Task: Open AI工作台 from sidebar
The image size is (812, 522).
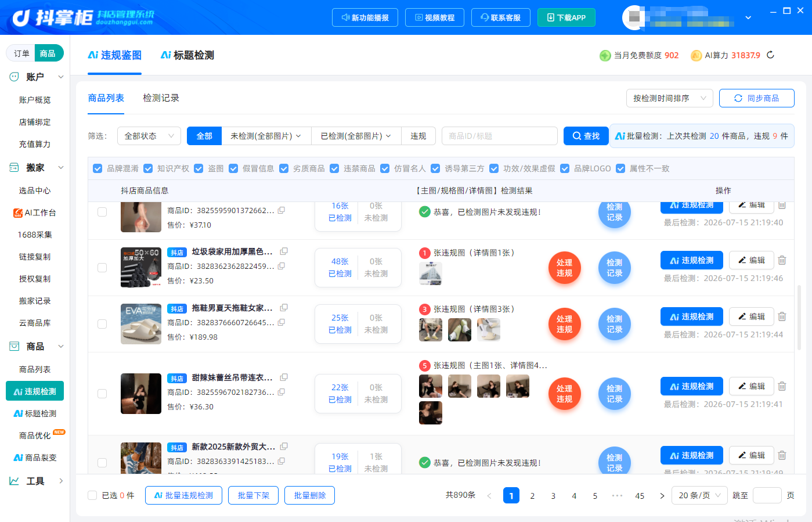Action: [x=35, y=213]
